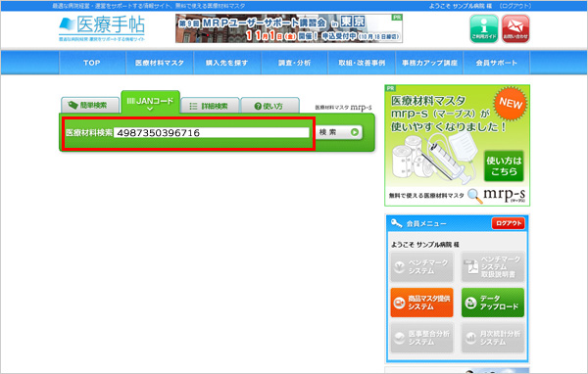Open the お問い合わせ red mail icon
588x374 pixels.
515,28
